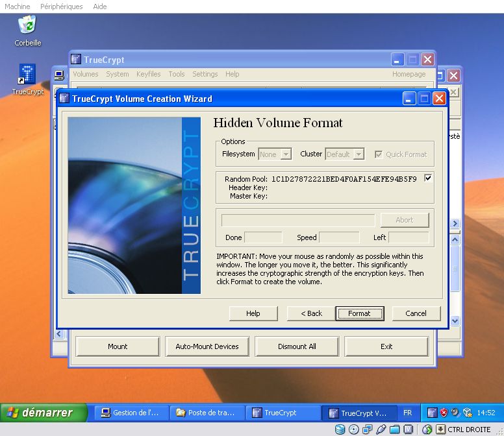Open the VirtualBox Guest Additions tray icon

[468, 413]
